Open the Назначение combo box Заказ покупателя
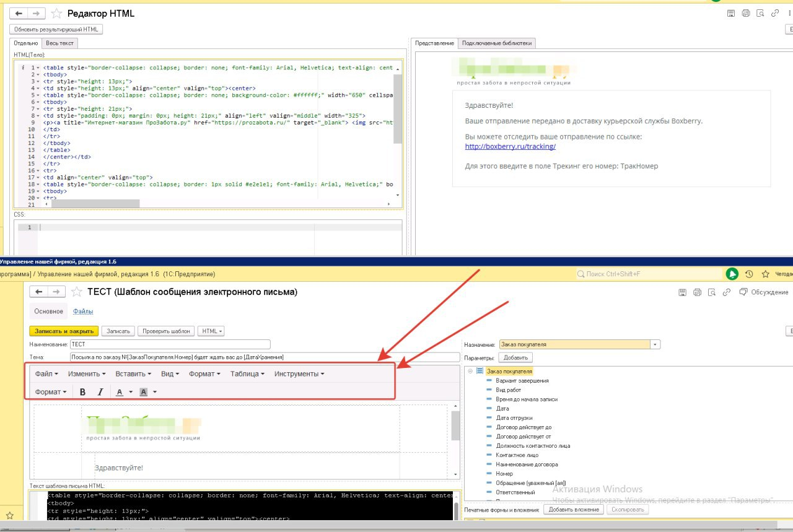The height and width of the screenshot is (532, 793). [655, 344]
